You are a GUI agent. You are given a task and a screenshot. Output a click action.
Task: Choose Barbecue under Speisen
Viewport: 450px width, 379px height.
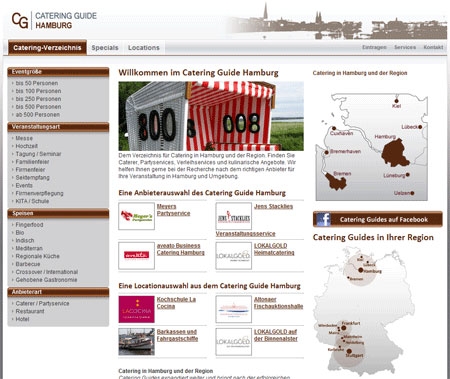[x=28, y=264]
